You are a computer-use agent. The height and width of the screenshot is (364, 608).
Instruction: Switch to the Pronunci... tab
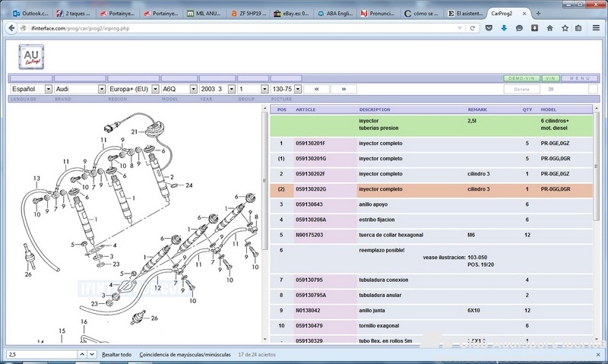(x=378, y=13)
